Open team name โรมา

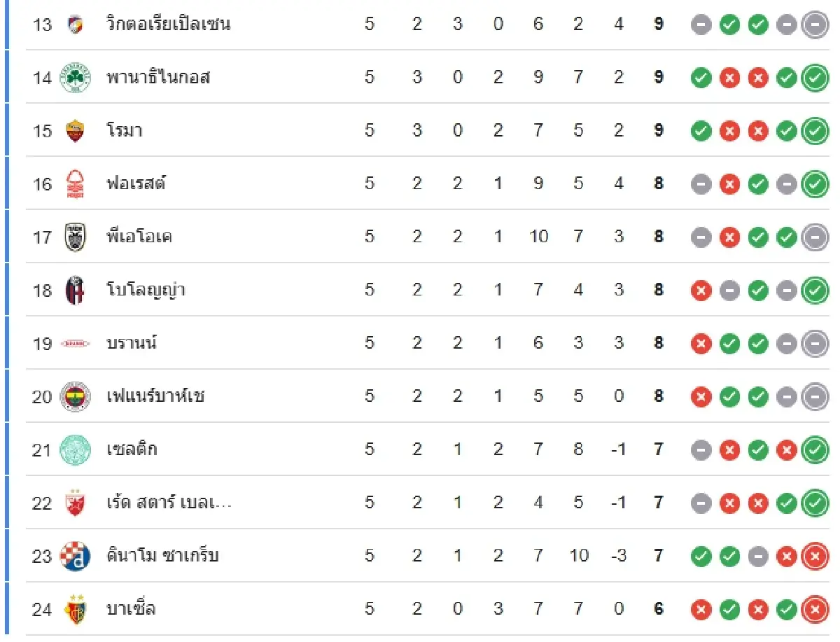click(x=125, y=130)
